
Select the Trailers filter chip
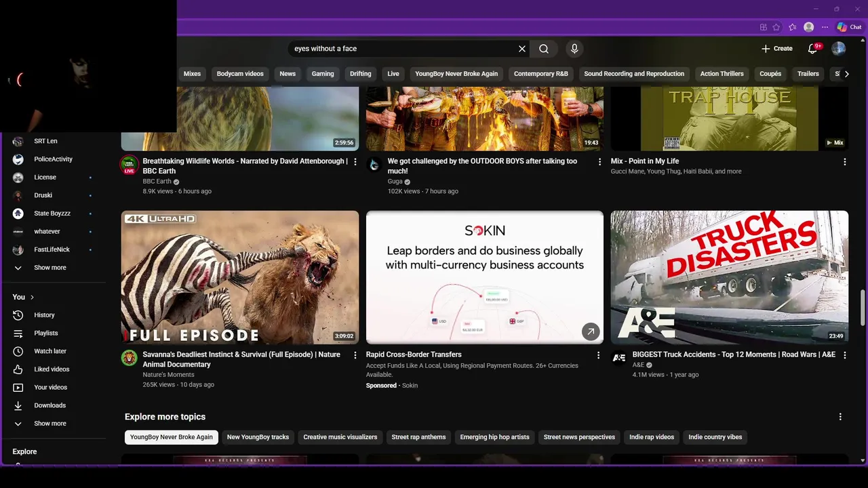808,74
